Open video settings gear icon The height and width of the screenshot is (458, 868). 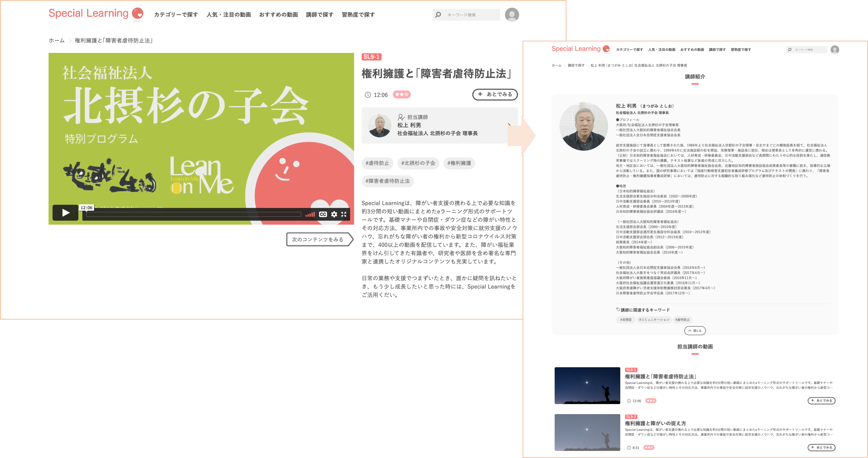[x=334, y=214]
